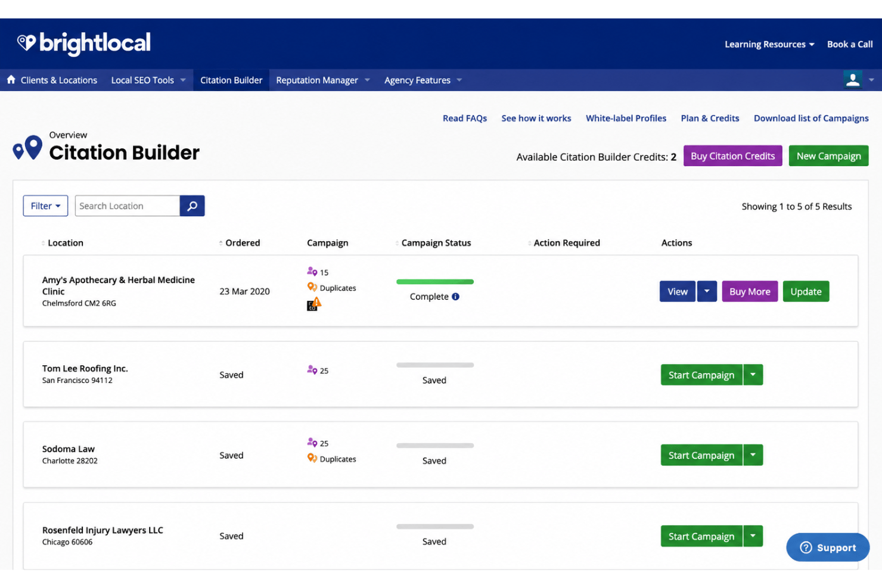The height and width of the screenshot is (588, 882).
Task: Click the citations icon in Tom Lee Roofing row
Action: click(312, 370)
